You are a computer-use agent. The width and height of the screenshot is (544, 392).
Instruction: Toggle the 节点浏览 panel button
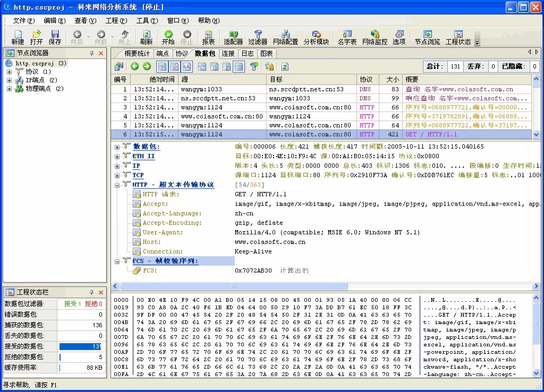coord(428,37)
